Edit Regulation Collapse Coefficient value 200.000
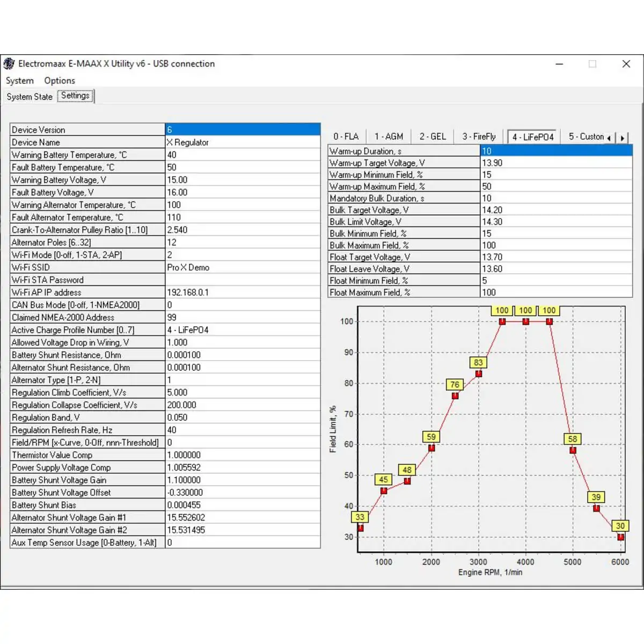Screen dimensions: 644x644 243,405
